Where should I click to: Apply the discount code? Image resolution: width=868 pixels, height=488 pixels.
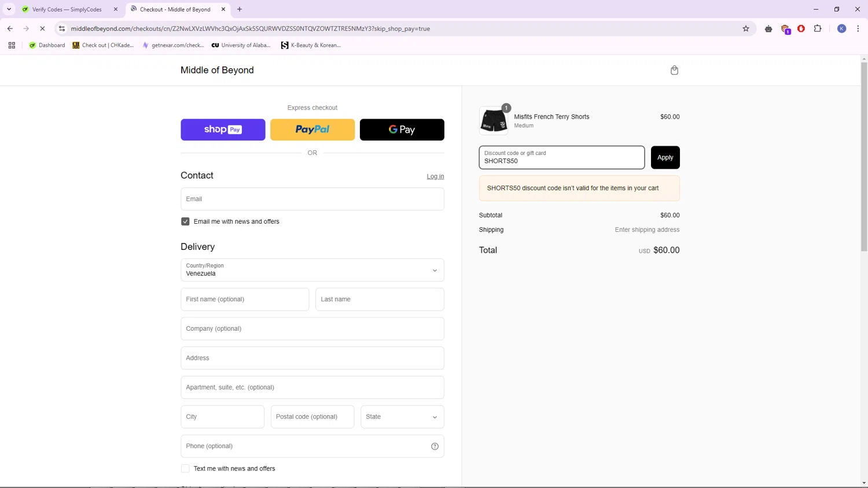coord(665,157)
